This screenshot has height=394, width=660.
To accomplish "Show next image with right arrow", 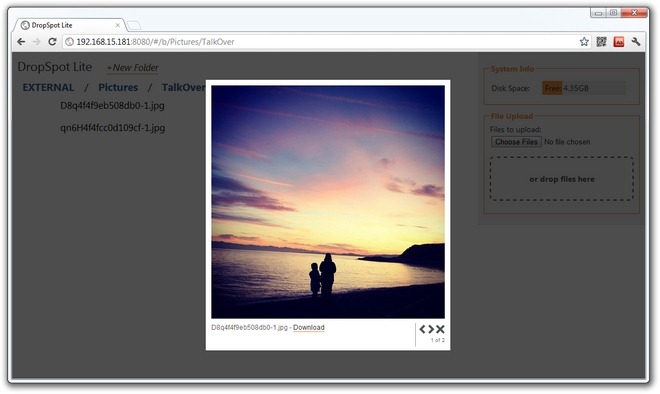I will (431, 329).
